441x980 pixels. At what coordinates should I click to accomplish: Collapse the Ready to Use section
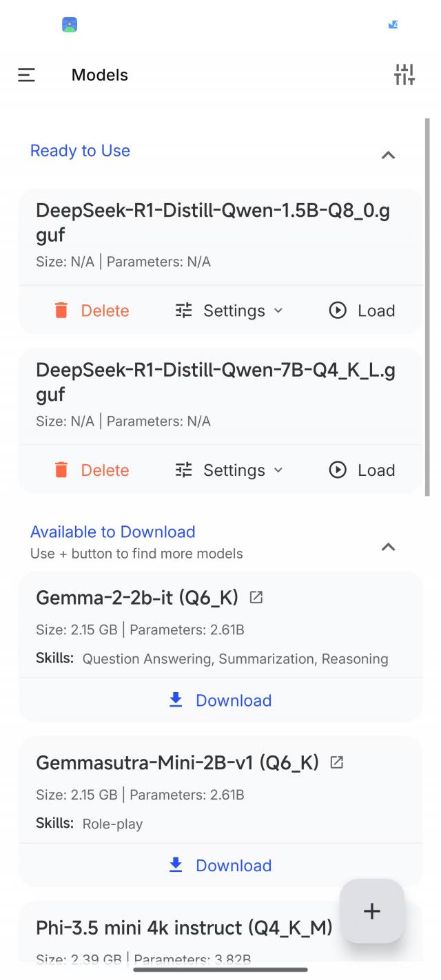pos(389,155)
